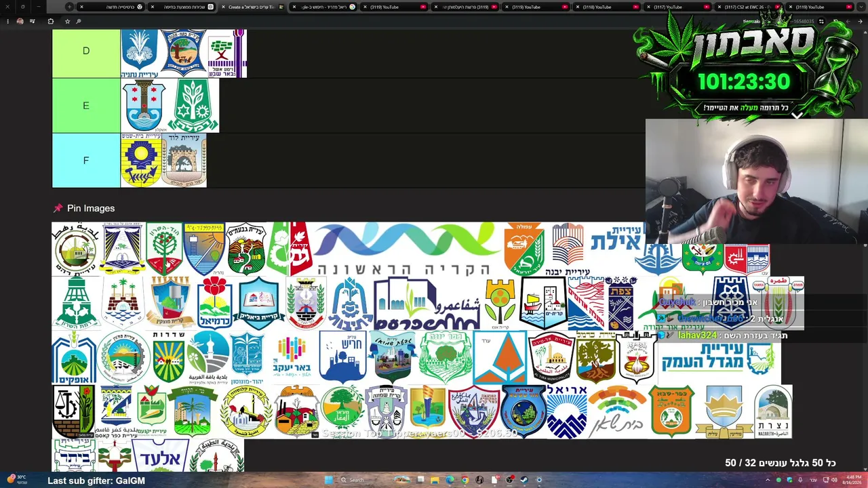Image resolution: width=868 pixels, height=488 pixels.
Task: Choose the Ma'ale Adumim red-blue emblem
Action: (586, 303)
